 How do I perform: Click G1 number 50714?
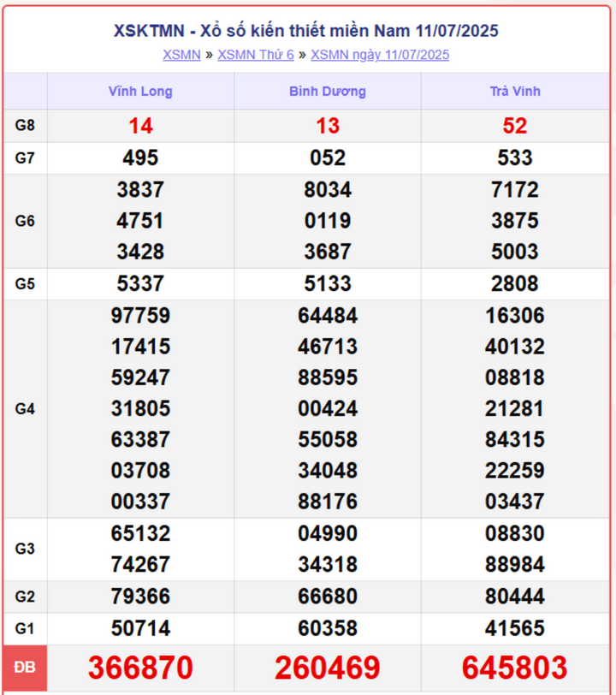pyautogui.click(x=140, y=628)
